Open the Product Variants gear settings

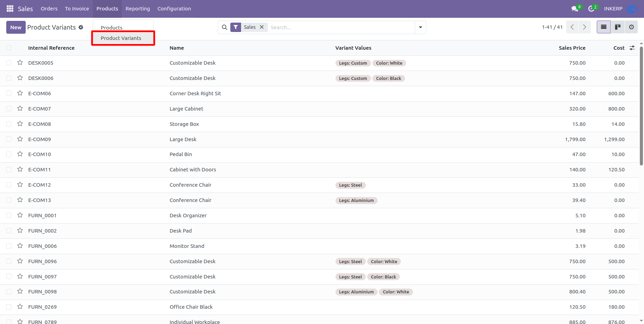click(x=81, y=27)
